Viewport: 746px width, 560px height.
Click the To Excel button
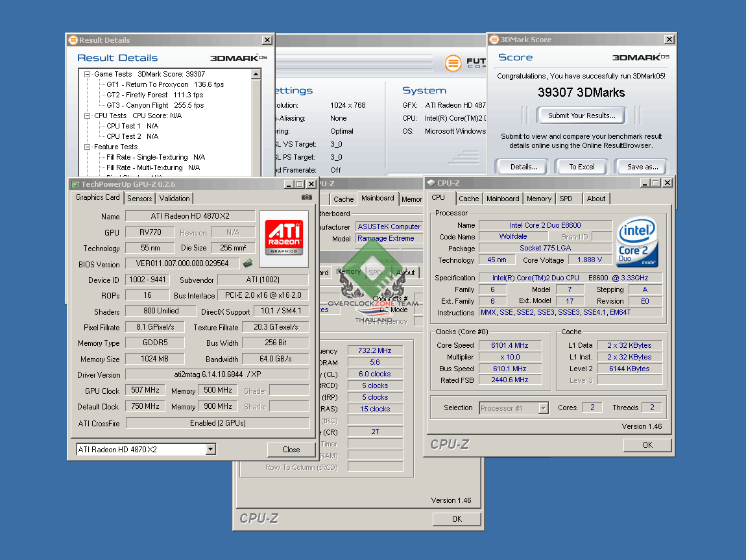[x=582, y=167]
